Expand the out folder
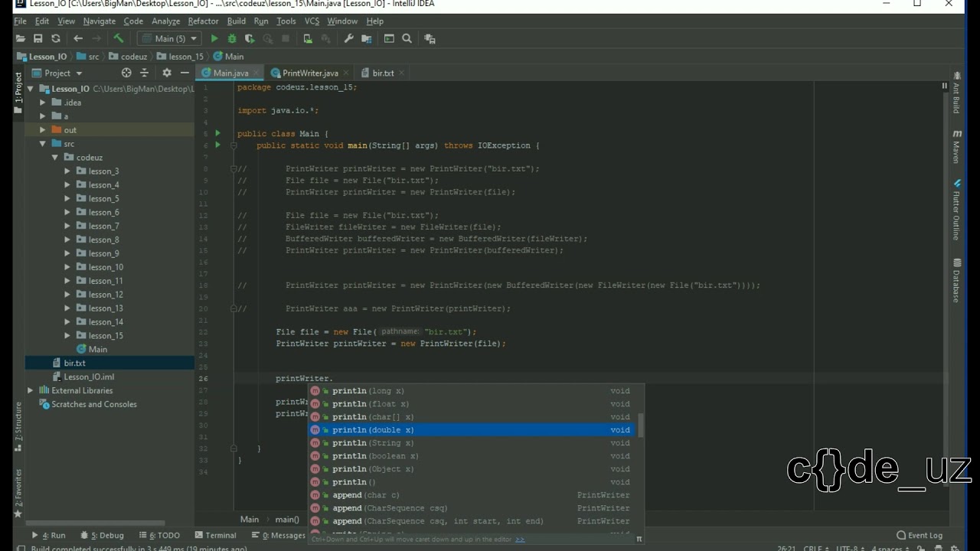The image size is (980, 551). [43, 130]
